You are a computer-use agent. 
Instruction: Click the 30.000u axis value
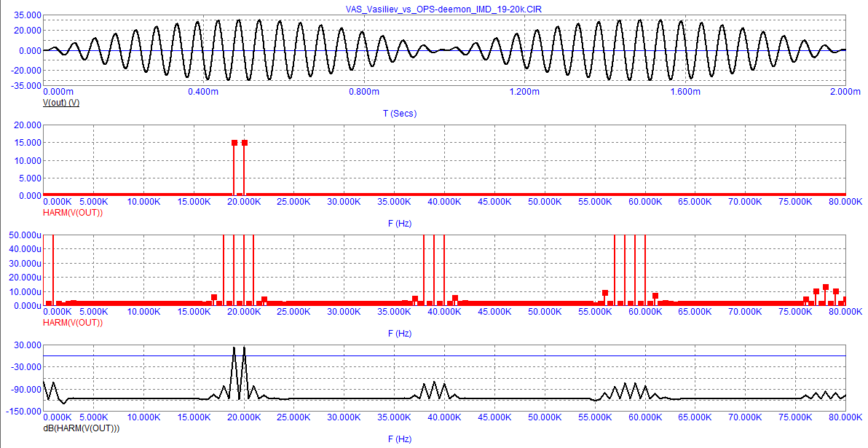point(25,263)
